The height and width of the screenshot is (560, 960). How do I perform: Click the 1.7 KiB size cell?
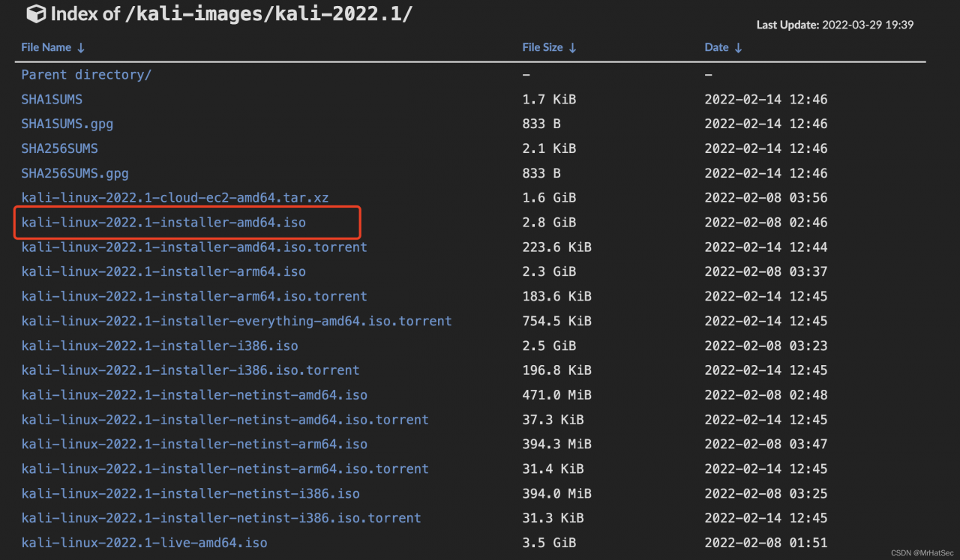pos(549,100)
